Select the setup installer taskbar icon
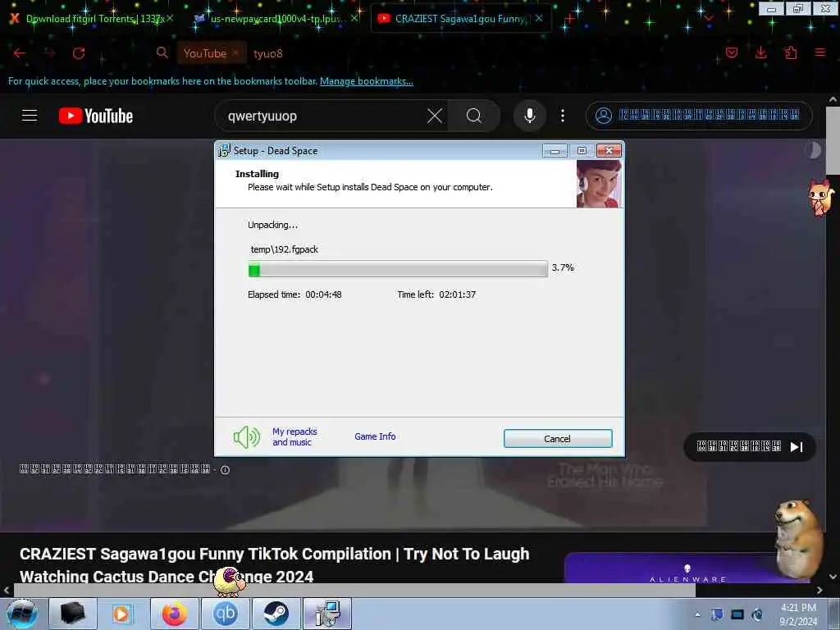This screenshot has height=630, width=840. coord(327,614)
